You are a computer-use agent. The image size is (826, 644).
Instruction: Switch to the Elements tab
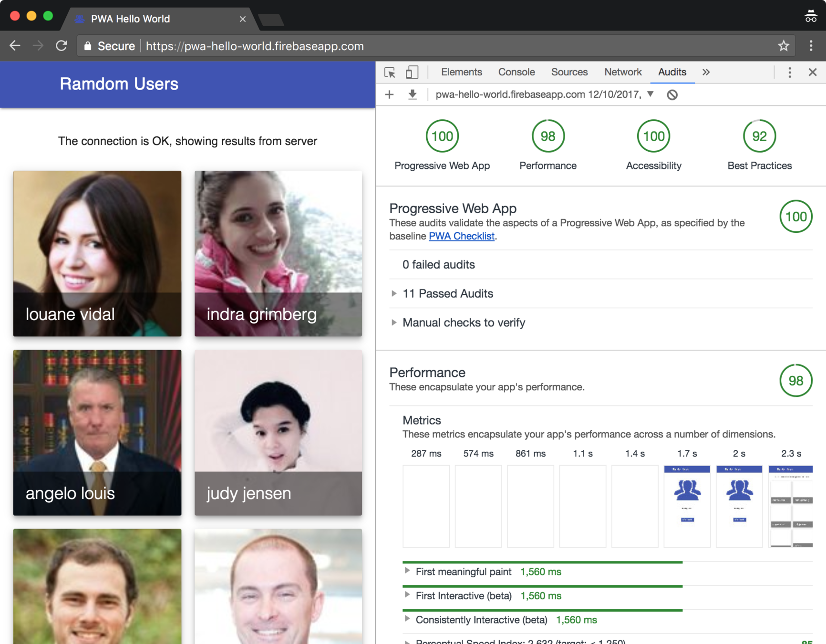point(461,72)
